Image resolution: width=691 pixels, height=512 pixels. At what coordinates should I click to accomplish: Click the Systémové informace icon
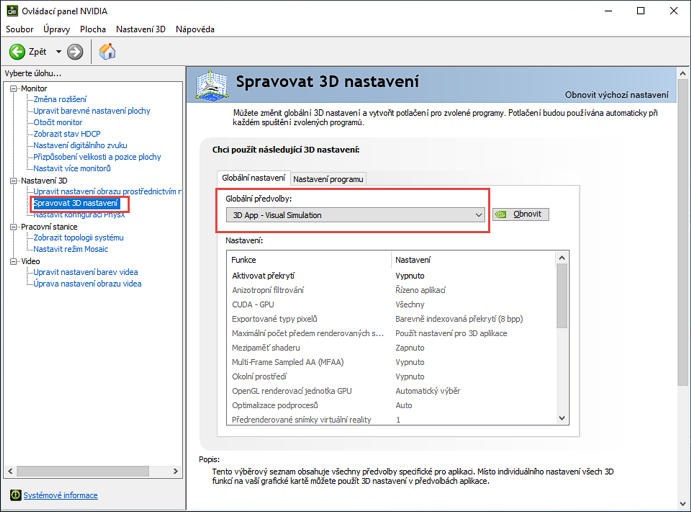coord(15,495)
